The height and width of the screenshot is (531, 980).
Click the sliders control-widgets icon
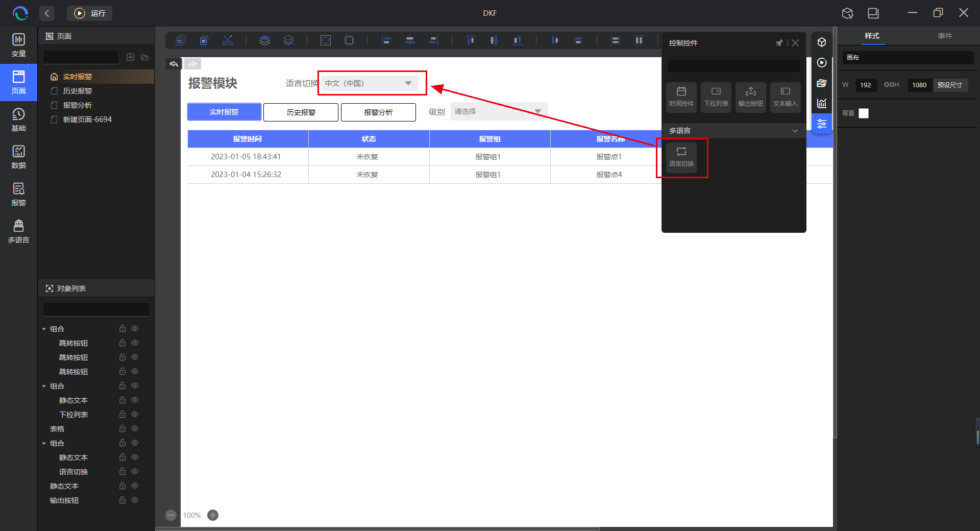point(822,124)
